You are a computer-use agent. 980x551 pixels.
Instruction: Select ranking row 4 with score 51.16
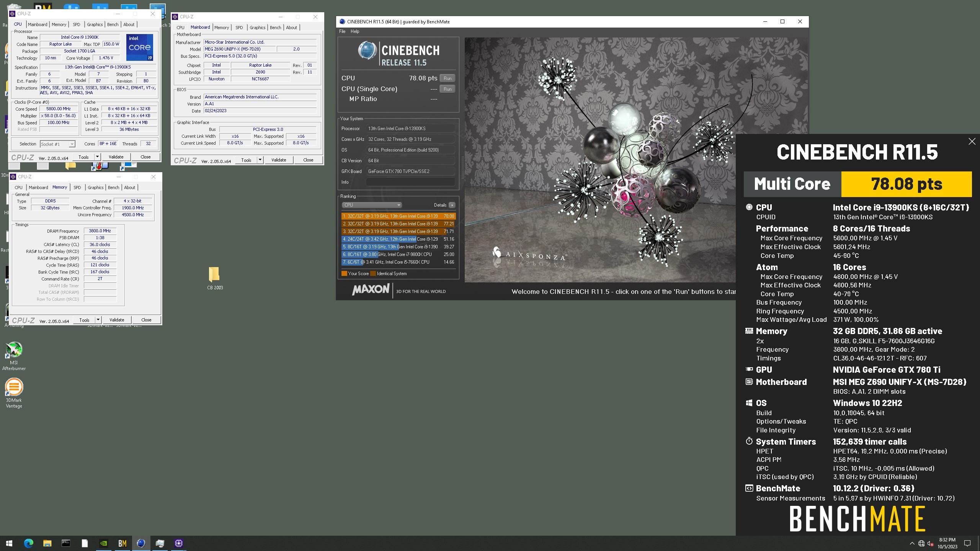coord(398,239)
